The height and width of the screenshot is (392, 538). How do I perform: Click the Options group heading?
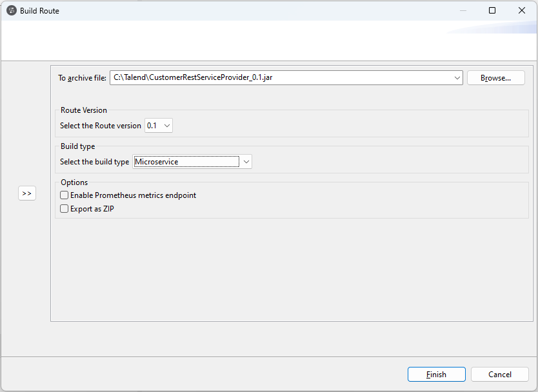[74, 182]
